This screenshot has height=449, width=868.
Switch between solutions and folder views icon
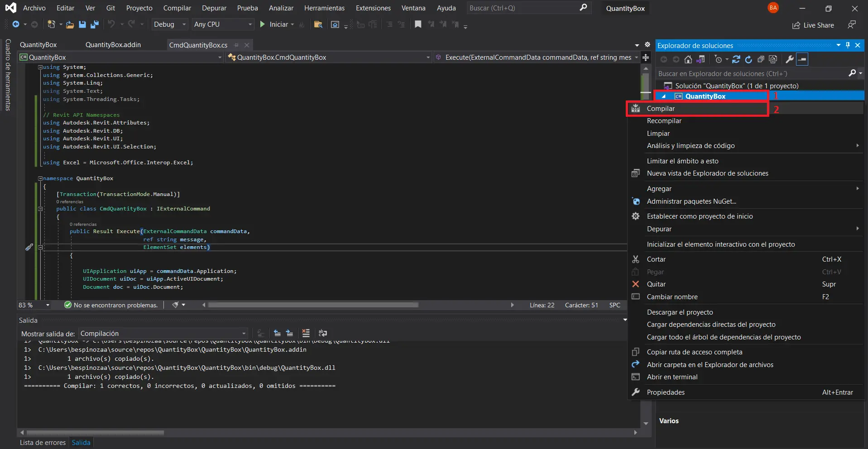[x=701, y=59]
